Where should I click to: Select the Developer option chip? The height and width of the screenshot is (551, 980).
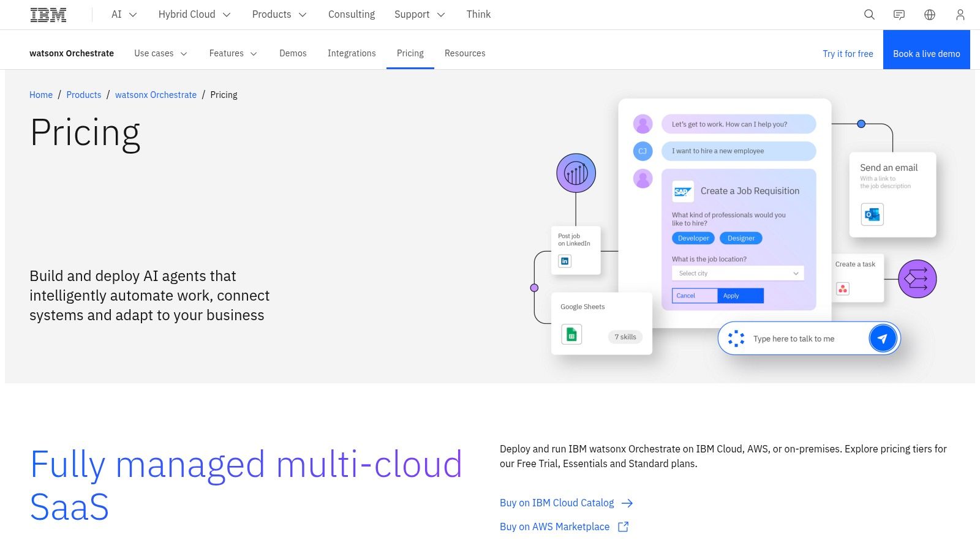693,238
